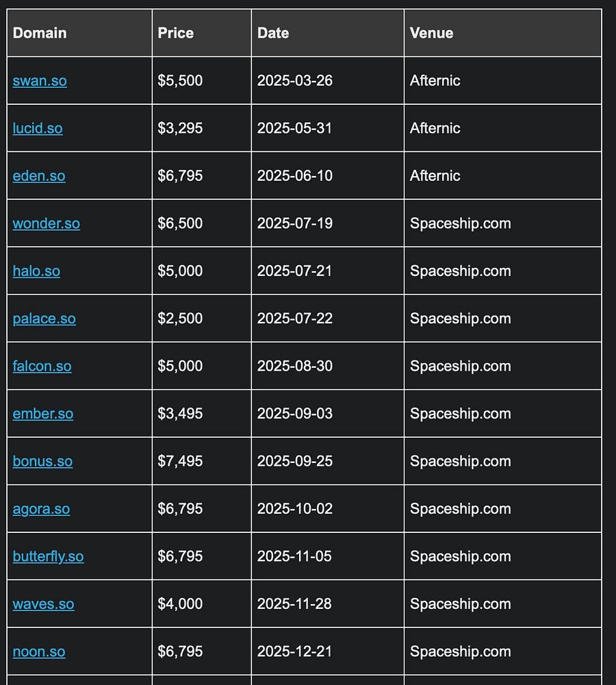Click the palace.so domain link
The height and width of the screenshot is (685, 616).
(44, 319)
